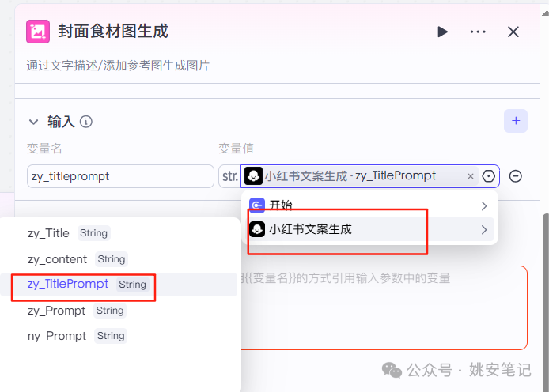Image resolution: width=549 pixels, height=392 pixels.
Task: Click the pink image generation node icon
Action: pyautogui.click(x=38, y=32)
